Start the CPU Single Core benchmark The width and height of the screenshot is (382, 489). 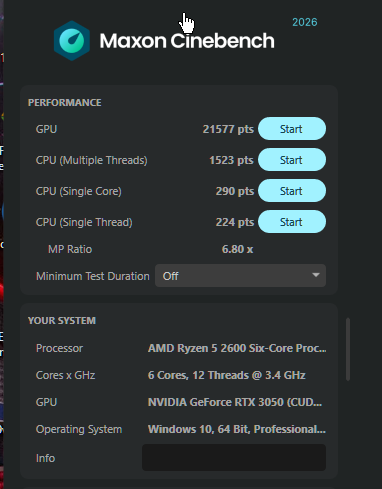(292, 191)
